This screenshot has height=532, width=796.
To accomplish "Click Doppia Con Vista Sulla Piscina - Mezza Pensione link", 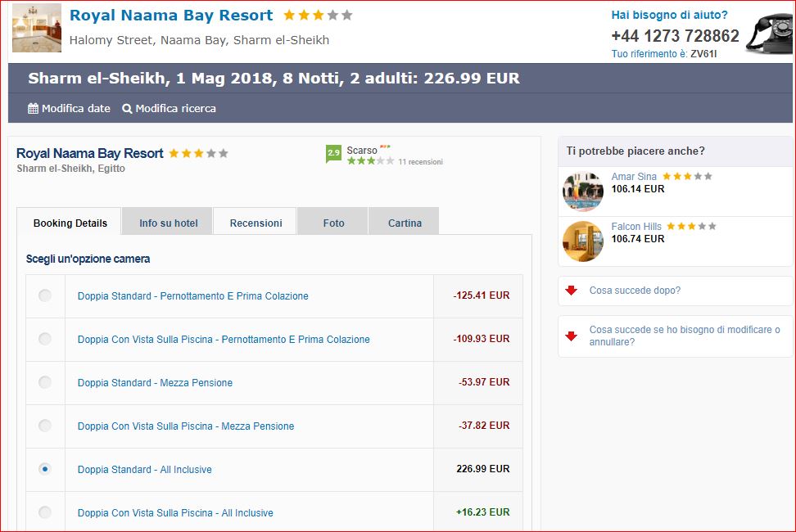I will point(186,426).
